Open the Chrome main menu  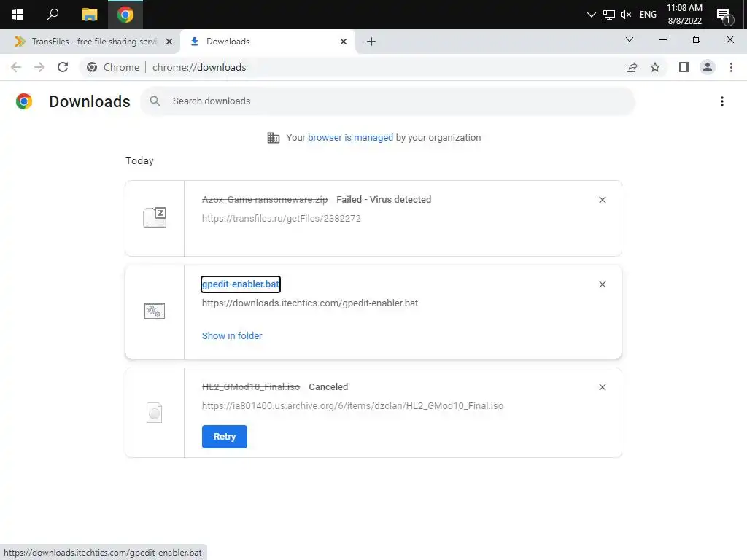coord(731,67)
